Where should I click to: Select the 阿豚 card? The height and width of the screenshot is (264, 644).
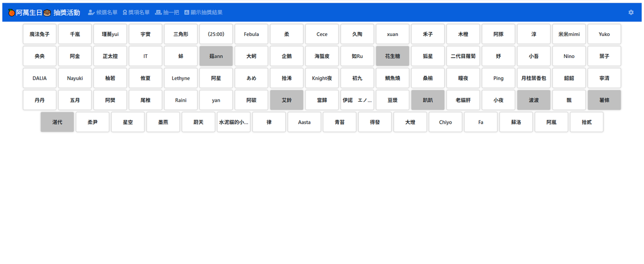point(498,34)
